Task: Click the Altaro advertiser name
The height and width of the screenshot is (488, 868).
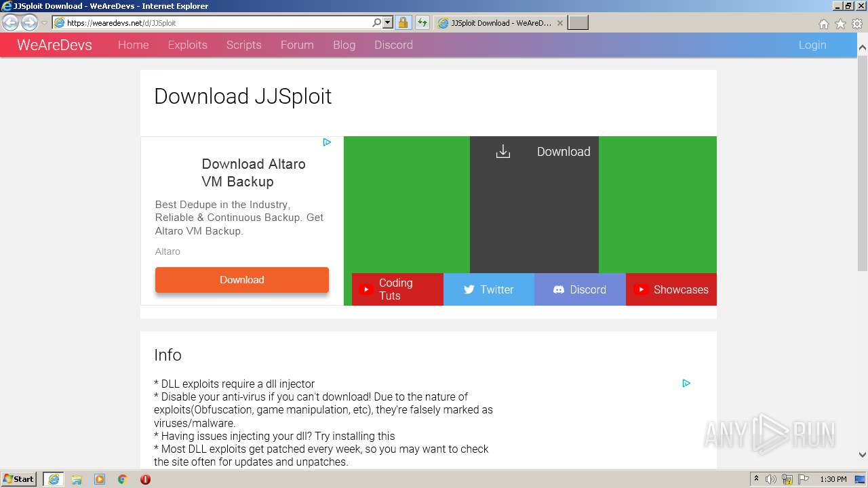Action: 167,251
